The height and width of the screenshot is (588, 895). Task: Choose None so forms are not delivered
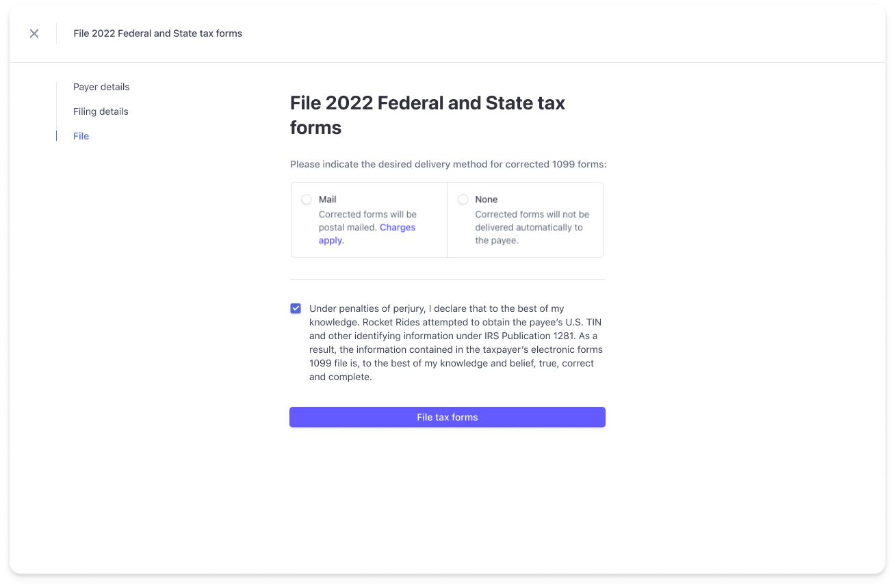coord(464,199)
